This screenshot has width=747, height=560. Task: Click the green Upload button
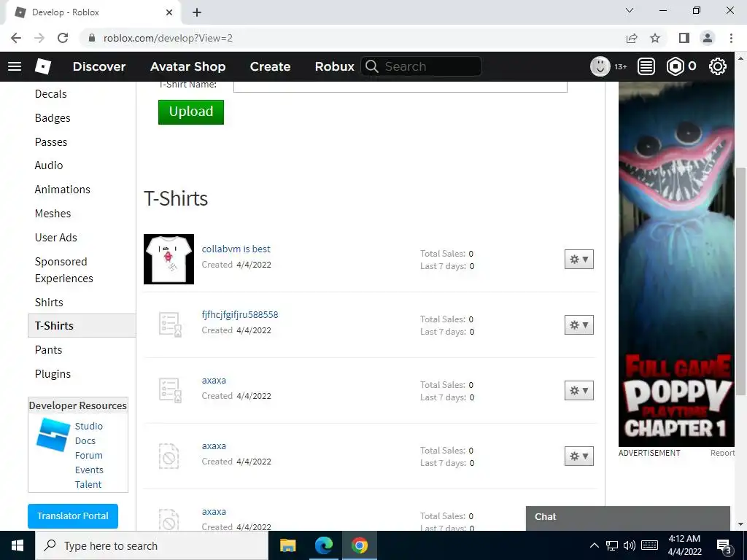point(191,112)
